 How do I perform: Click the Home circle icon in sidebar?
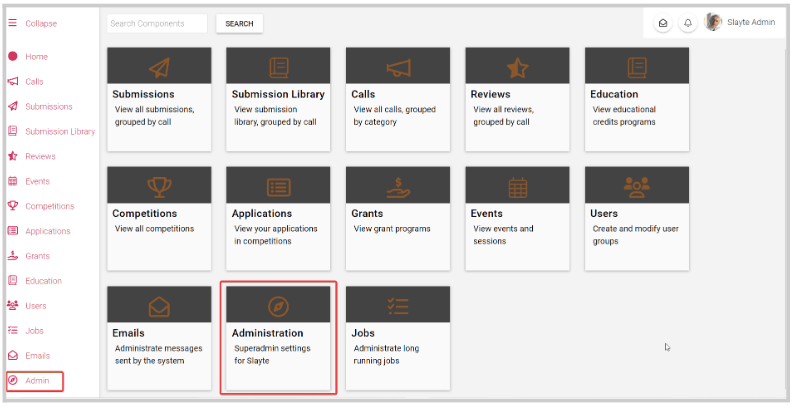click(13, 56)
